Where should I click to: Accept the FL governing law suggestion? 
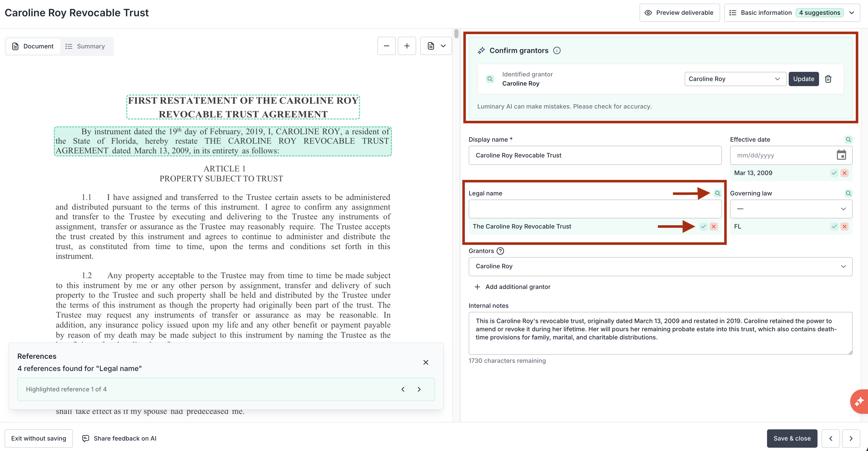(834, 226)
